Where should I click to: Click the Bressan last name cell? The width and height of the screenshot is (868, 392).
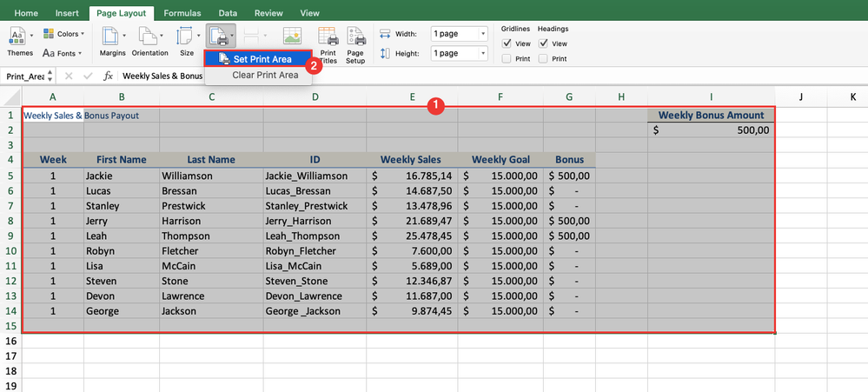click(x=211, y=191)
